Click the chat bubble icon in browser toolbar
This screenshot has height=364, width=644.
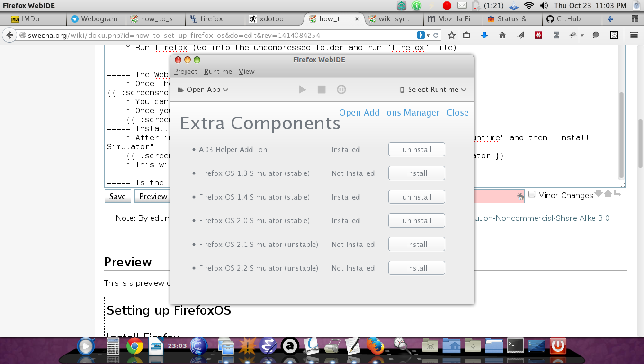point(596,35)
